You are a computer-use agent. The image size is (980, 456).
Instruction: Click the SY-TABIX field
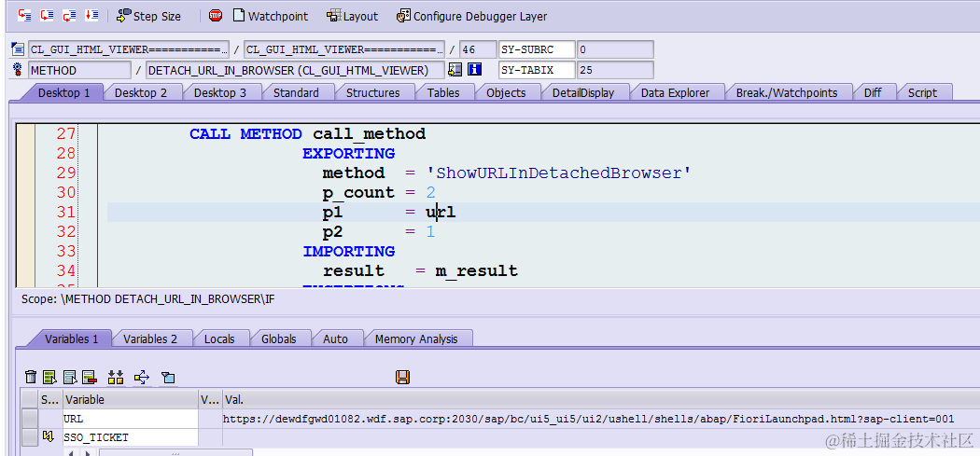click(537, 70)
